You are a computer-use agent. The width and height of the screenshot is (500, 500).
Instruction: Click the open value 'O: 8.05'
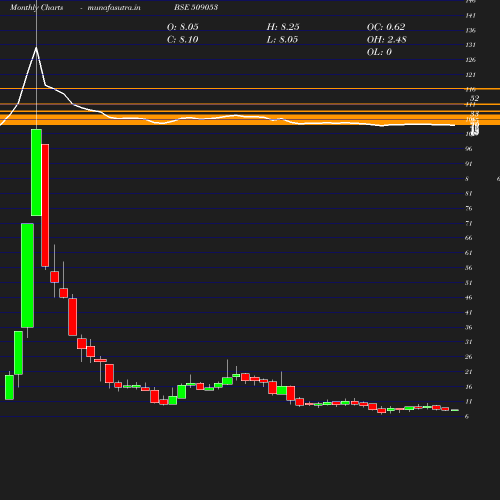[182, 27]
